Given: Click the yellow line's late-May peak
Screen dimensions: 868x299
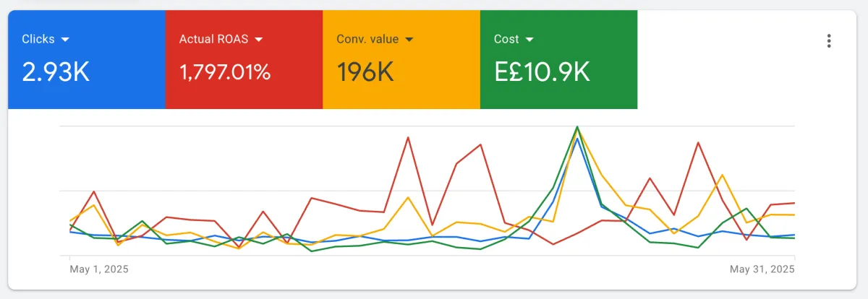Looking at the screenshot, I should coord(722,175).
